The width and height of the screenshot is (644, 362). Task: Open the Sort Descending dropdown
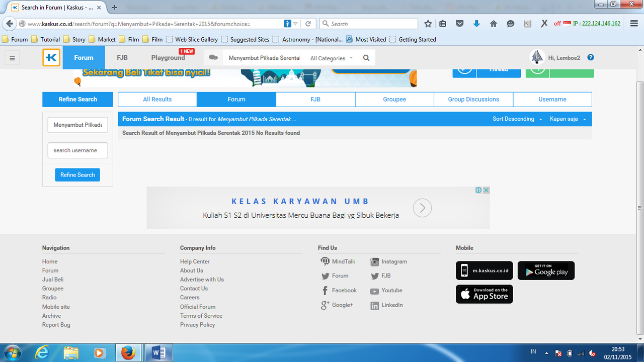[517, 119]
